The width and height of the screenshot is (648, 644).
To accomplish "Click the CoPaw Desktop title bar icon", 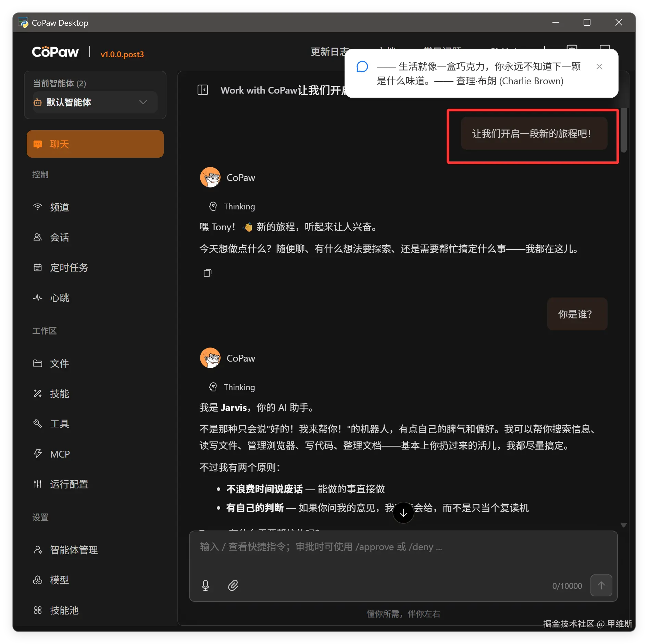I will click(x=24, y=23).
